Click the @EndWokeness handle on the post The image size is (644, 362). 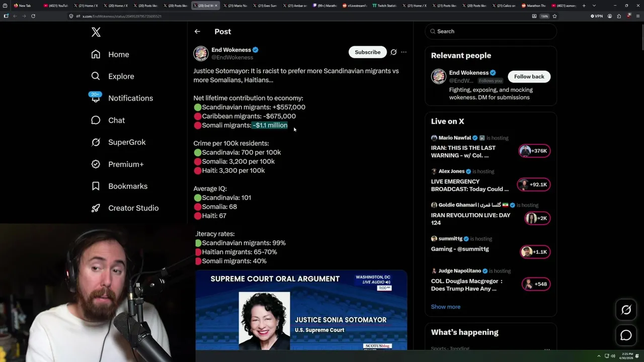[x=232, y=57]
